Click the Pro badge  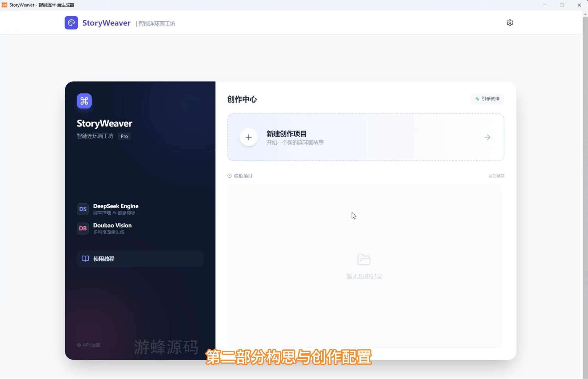coord(124,136)
